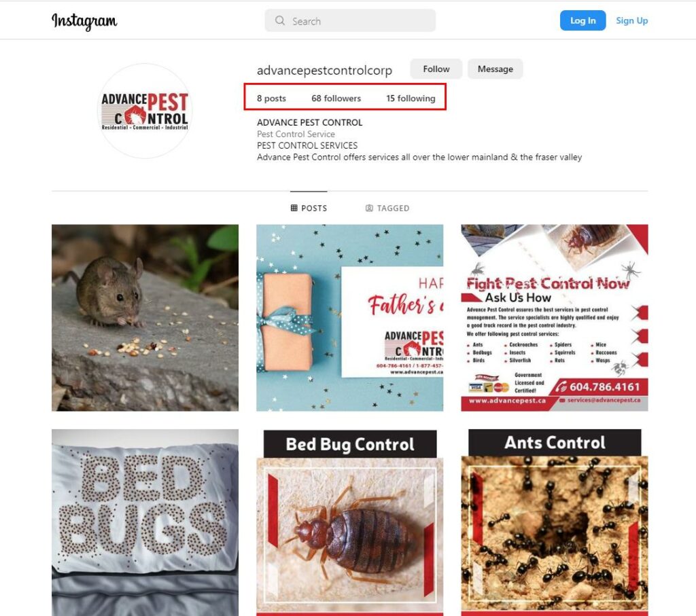Click the Posts grid icon
The height and width of the screenshot is (616, 696).
pos(294,208)
